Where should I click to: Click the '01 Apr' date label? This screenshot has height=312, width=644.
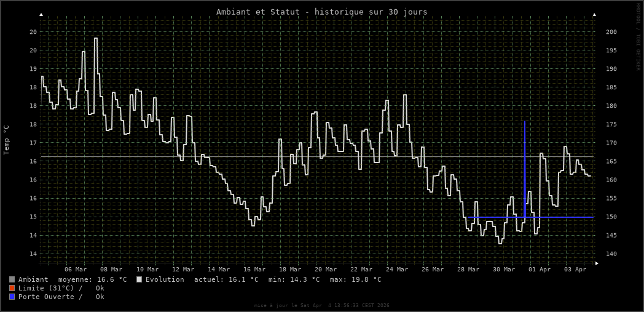(540, 270)
